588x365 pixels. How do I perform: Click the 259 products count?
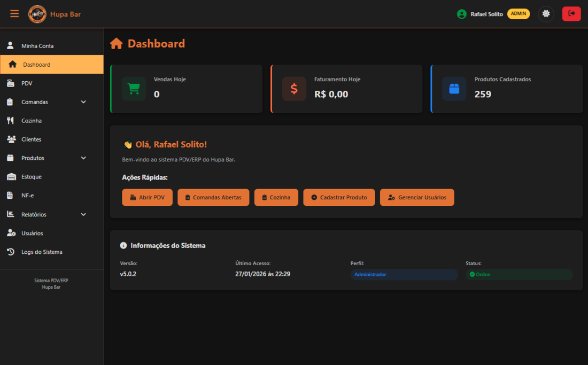pyautogui.click(x=483, y=94)
